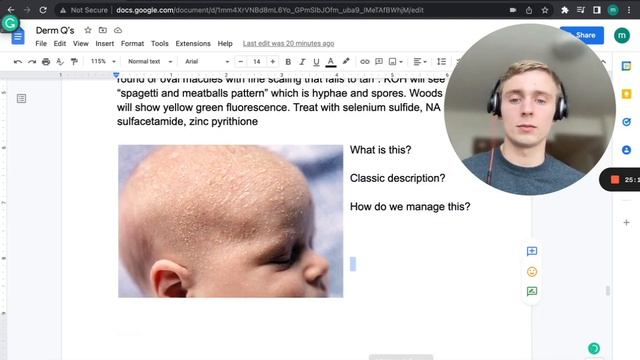Open browser Extensions puzzle icon
This screenshot has height=360, width=640.
pos(564,10)
